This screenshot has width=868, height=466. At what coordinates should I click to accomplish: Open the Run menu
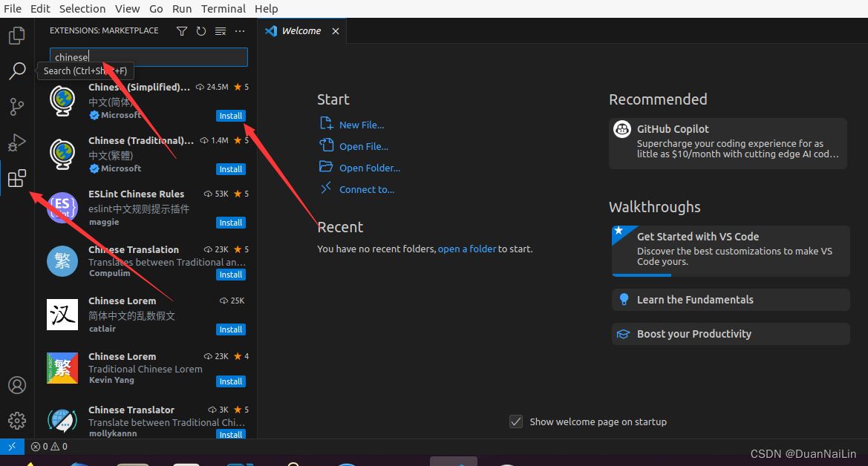(182, 9)
